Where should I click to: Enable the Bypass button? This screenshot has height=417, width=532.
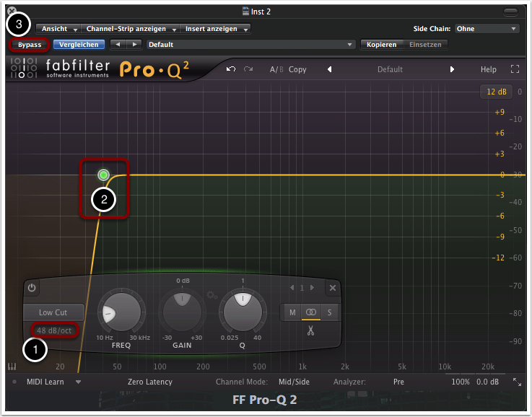click(30, 45)
